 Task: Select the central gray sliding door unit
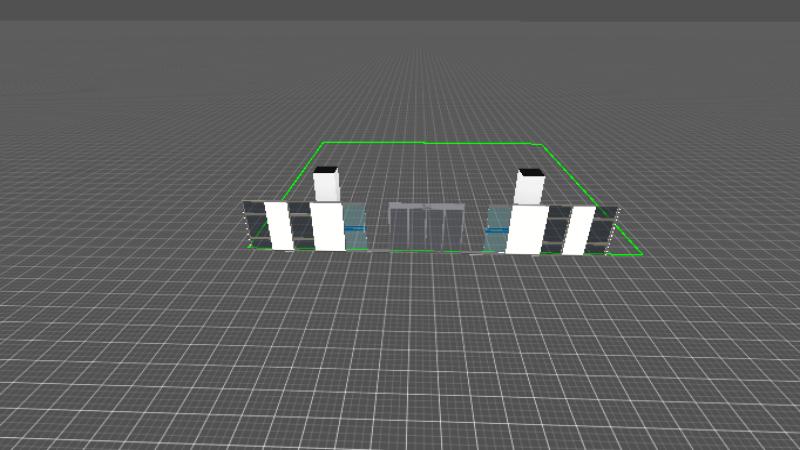point(426,226)
